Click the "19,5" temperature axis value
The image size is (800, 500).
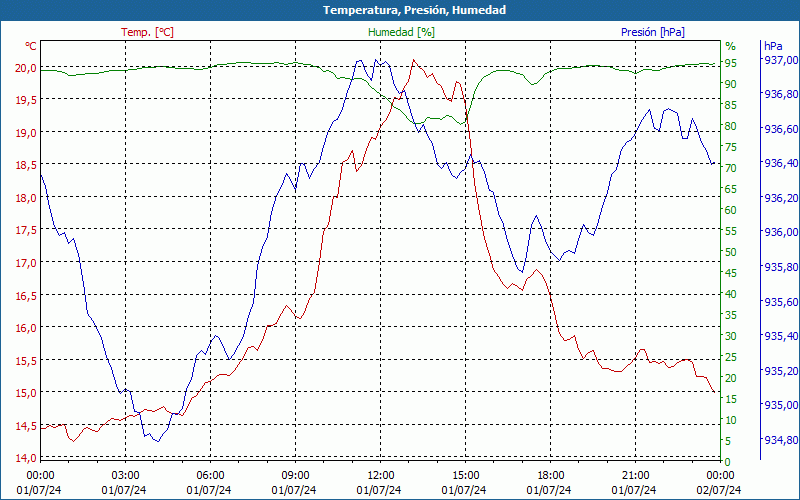tap(26, 101)
